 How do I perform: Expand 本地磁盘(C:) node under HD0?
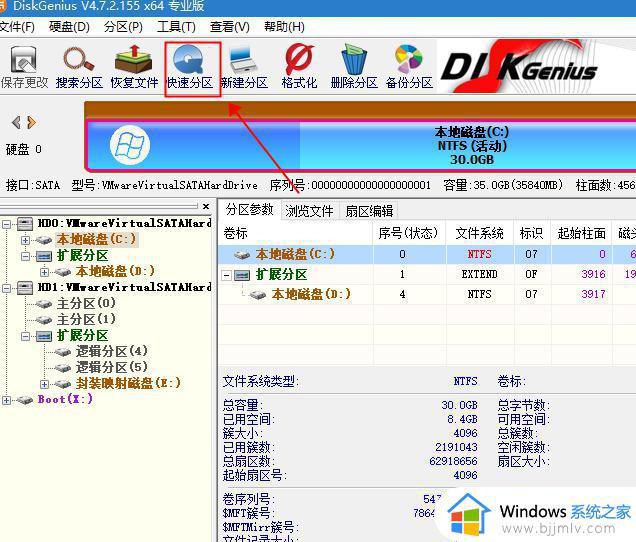pos(25,240)
